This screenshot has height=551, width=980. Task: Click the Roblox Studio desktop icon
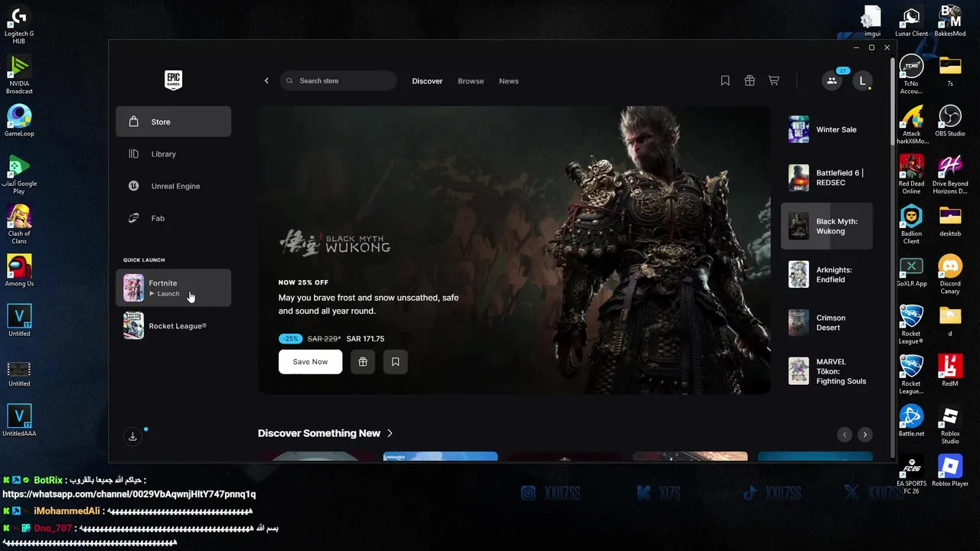coord(950,425)
